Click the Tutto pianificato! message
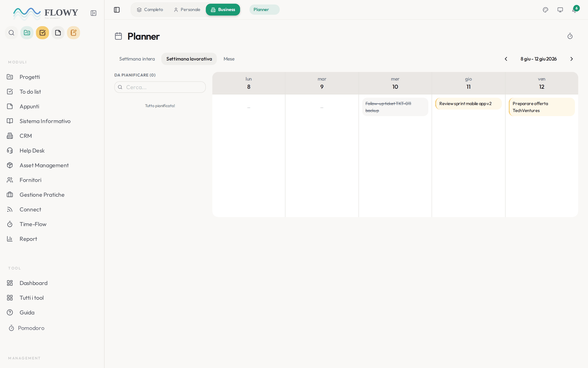The height and width of the screenshot is (368, 588). click(160, 106)
